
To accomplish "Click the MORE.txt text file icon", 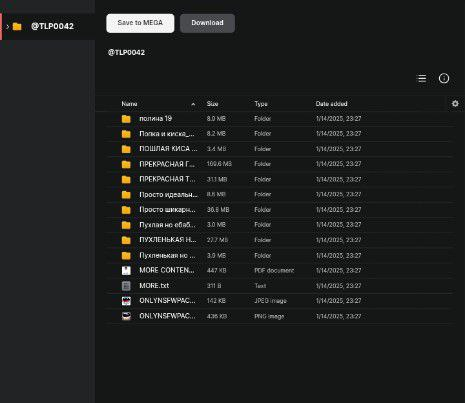I will (126, 286).
